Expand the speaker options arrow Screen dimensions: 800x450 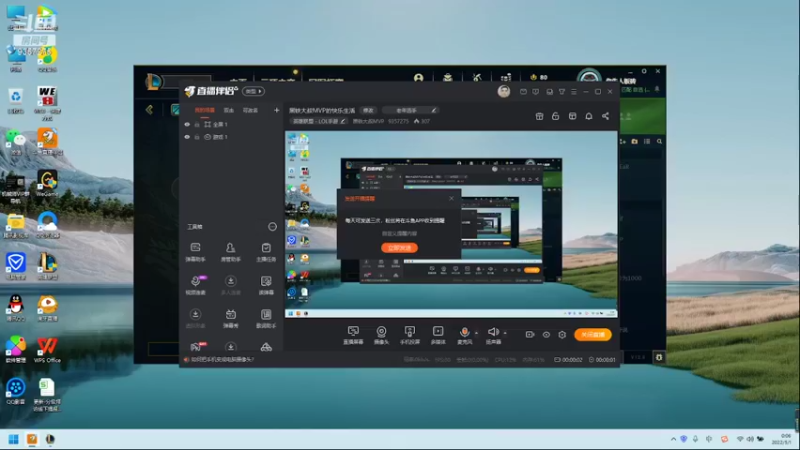(505, 333)
